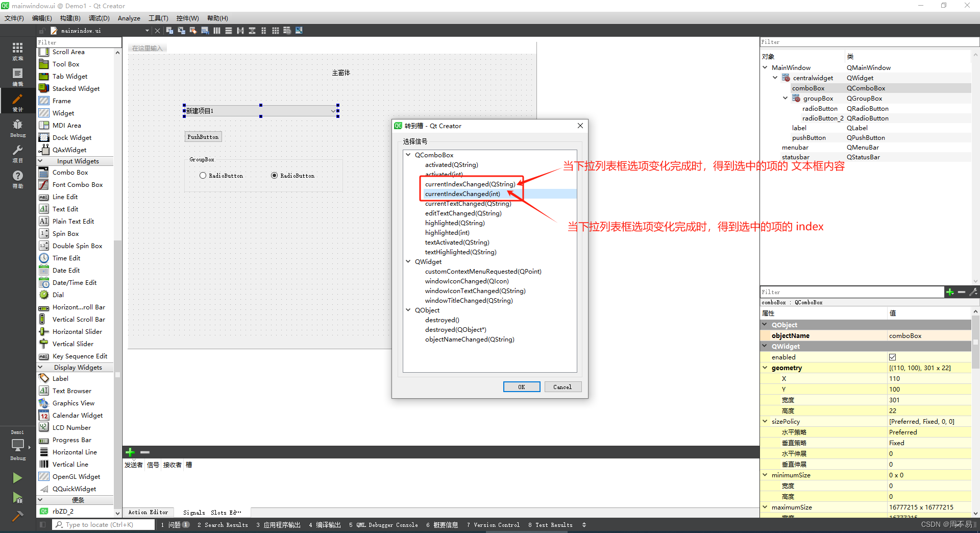Open the 工具(T) menu
The height and width of the screenshot is (533, 980).
click(158, 18)
